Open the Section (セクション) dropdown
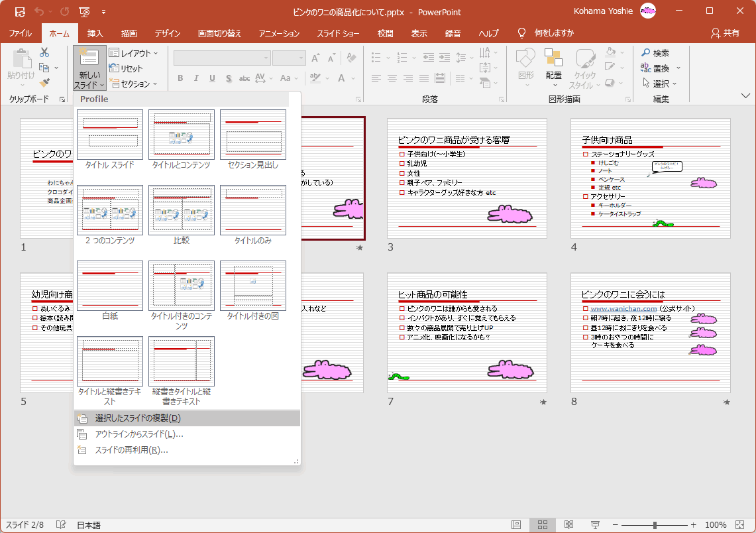756x533 pixels. pos(134,84)
